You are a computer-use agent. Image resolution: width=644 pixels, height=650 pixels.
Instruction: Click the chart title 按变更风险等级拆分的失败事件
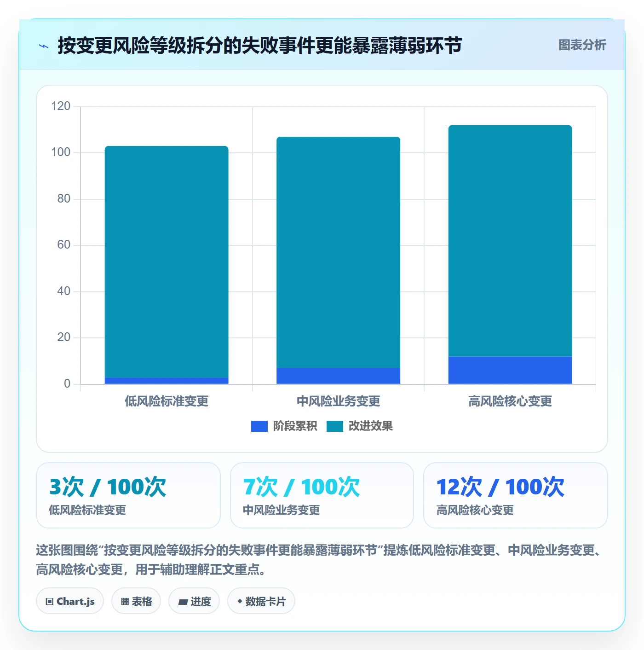(259, 46)
